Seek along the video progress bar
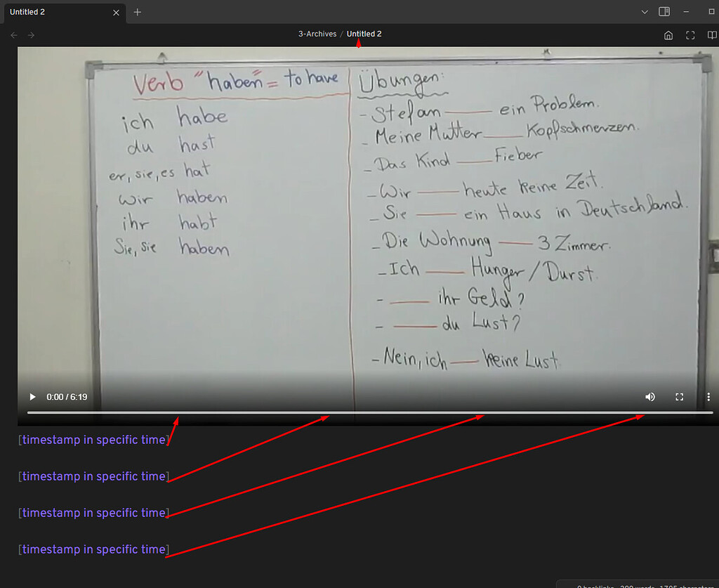The image size is (719, 588). pos(369,413)
